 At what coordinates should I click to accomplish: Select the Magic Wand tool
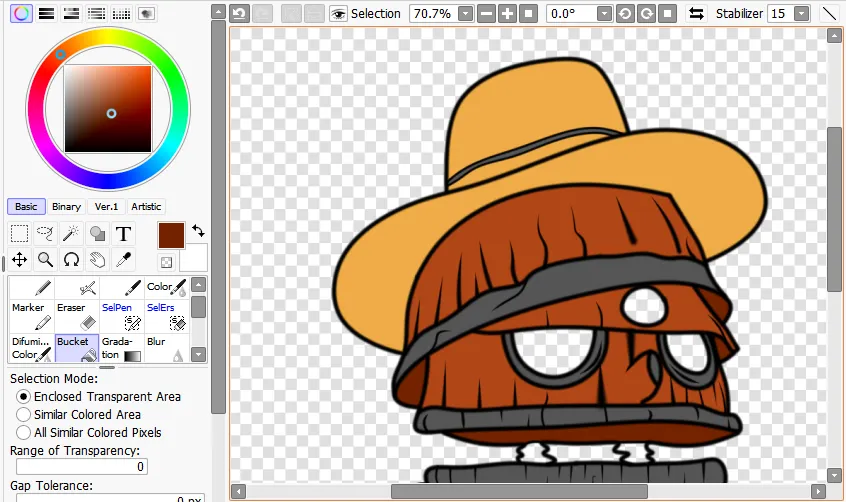71,234
